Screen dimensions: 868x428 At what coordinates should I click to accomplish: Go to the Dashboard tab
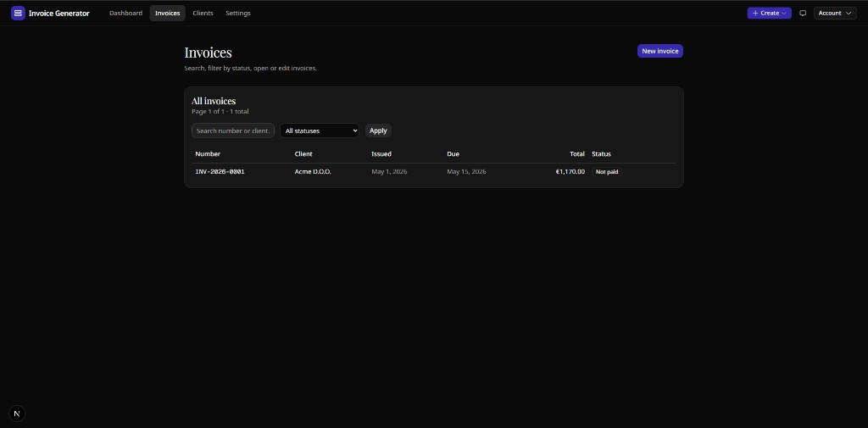pyautogui.click(x=125, y=14)
